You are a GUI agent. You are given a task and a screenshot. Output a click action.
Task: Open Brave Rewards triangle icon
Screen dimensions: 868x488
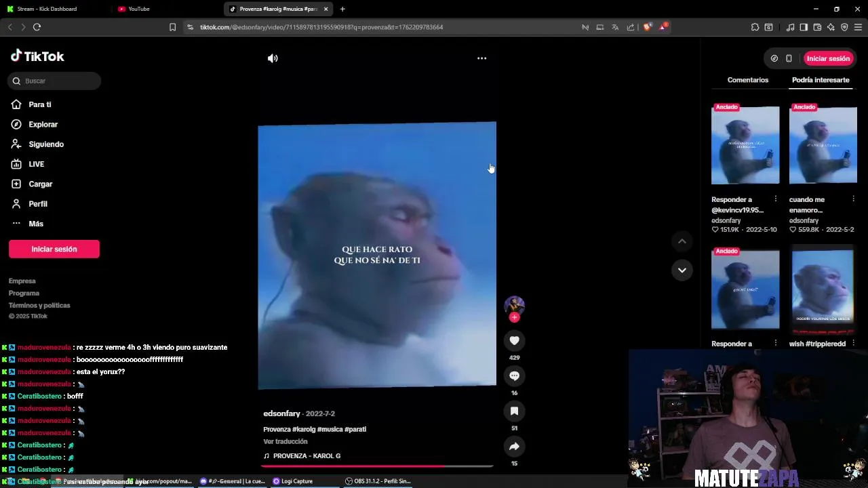(663, 27)
